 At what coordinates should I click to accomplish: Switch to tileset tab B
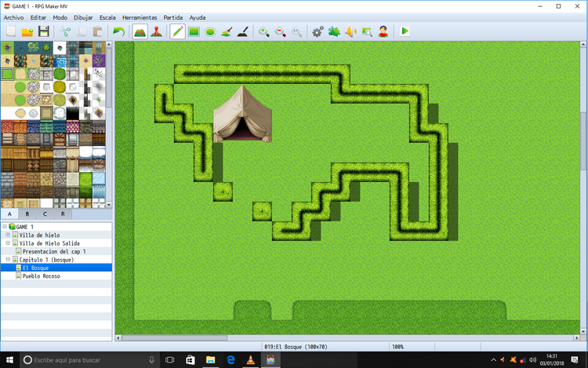pyautogui.click(x=27, y=214)
